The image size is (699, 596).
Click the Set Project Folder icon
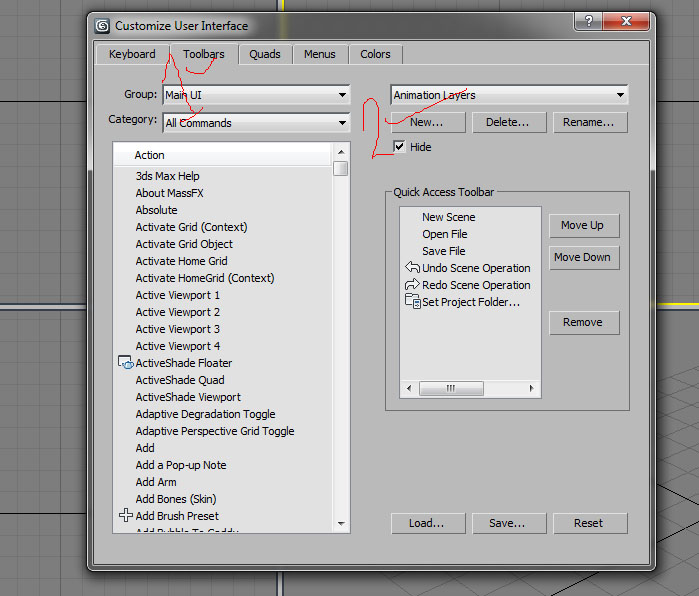click(411, 302)
